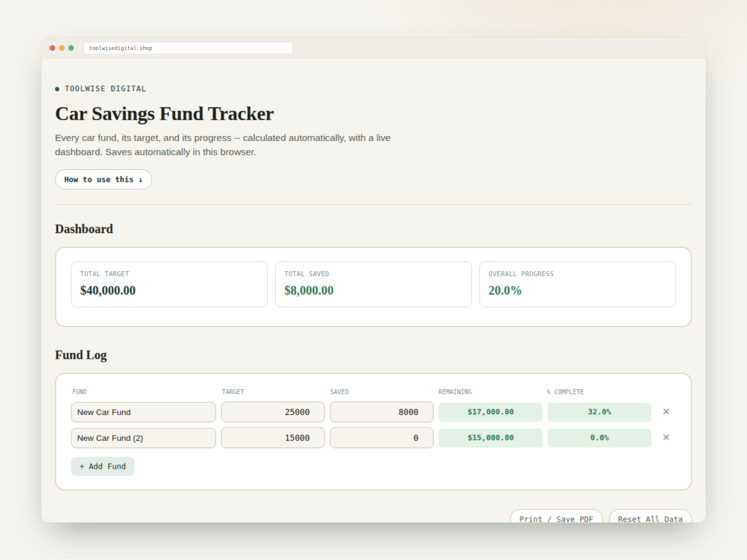The image size is (747, 560).
Task: Edit the New Car Fund name field
Action: (143, 412)
